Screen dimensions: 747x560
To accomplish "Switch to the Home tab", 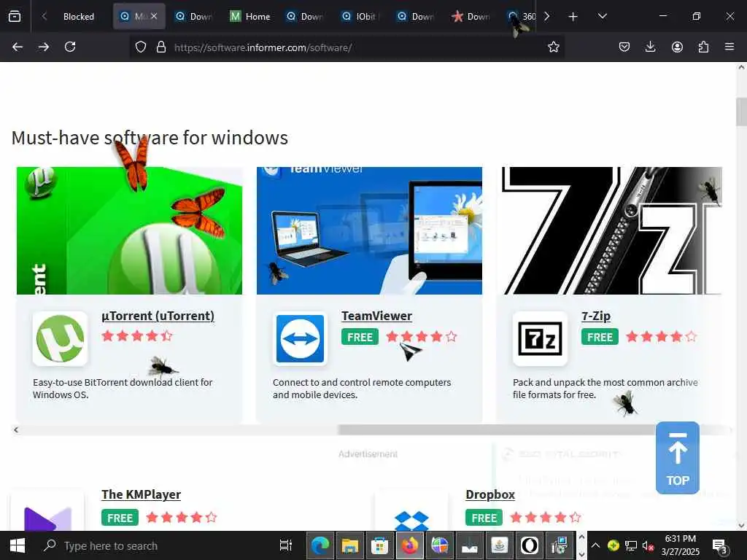I will [x=250, y=17].
